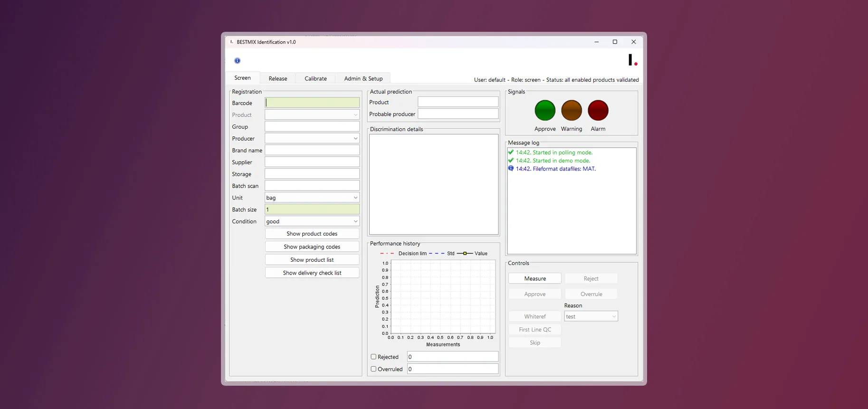Open the Admin & Setup tab
The image size is (868, 409).
[x=363, y=78]
